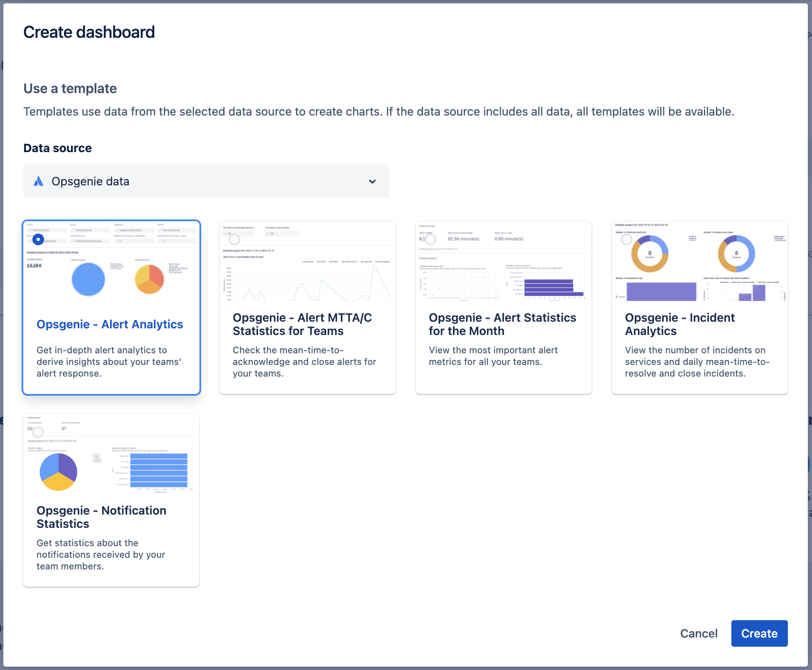This screenshot has height=670, width=812.
Task: Click the Opsgenie - Alert Analytics title
Action: pyautogui.click(x=110, y=324)
